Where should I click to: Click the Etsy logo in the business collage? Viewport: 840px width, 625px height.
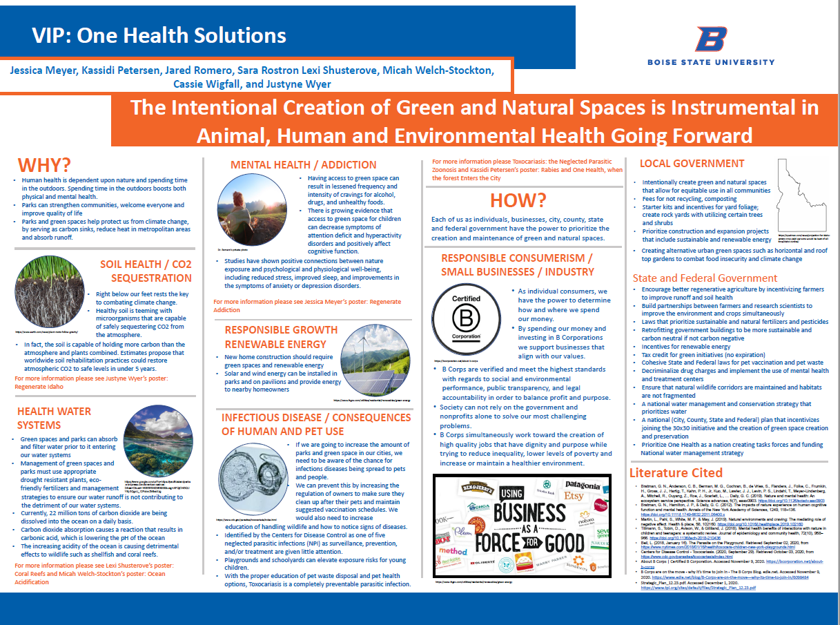(x=575, y=497)
